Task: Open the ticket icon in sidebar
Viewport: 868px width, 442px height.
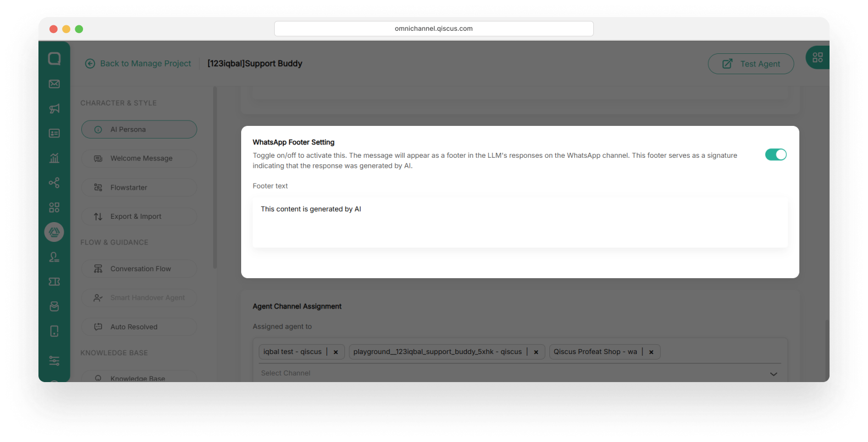Action: tap(54, 281)
